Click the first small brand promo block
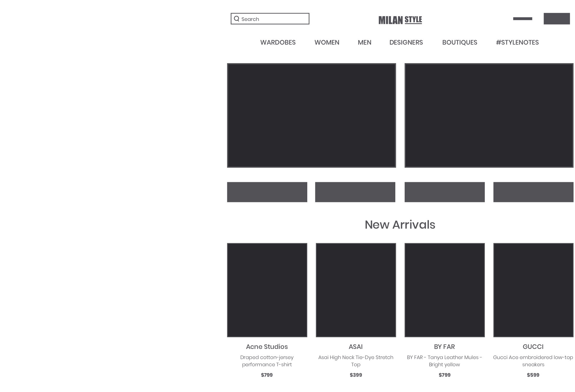The image size is (575, 392). click(267, 192)
